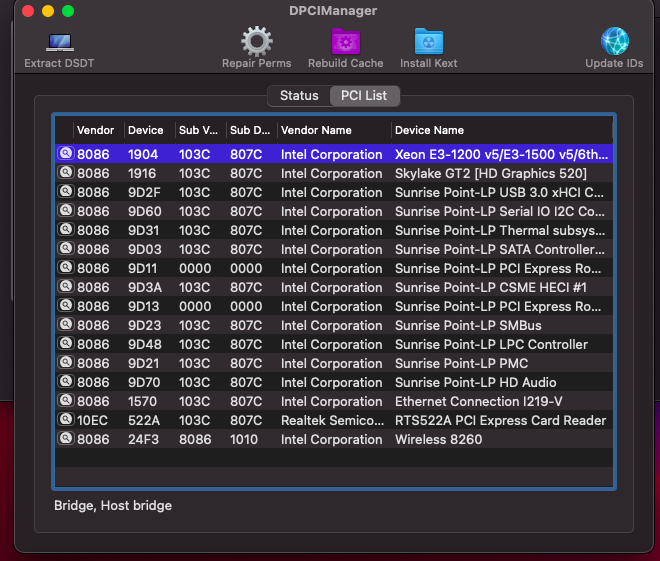Click lookup icon for SATA Controller row

click(x=66, y=248)
